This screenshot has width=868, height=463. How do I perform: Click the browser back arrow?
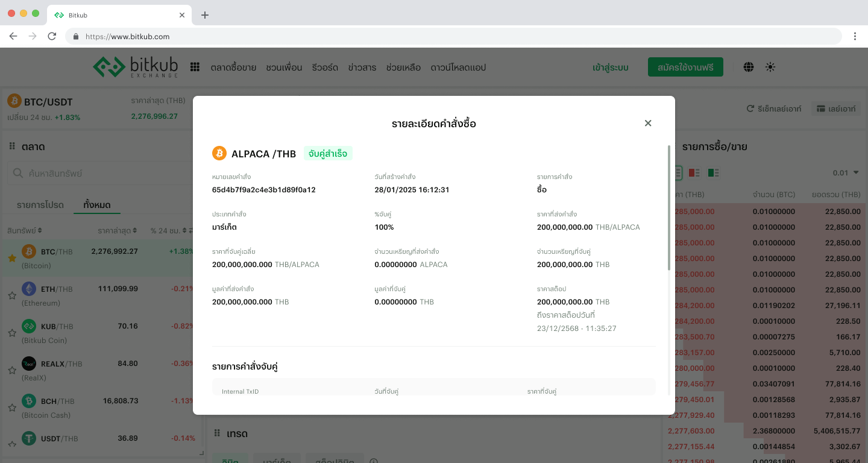13,36
